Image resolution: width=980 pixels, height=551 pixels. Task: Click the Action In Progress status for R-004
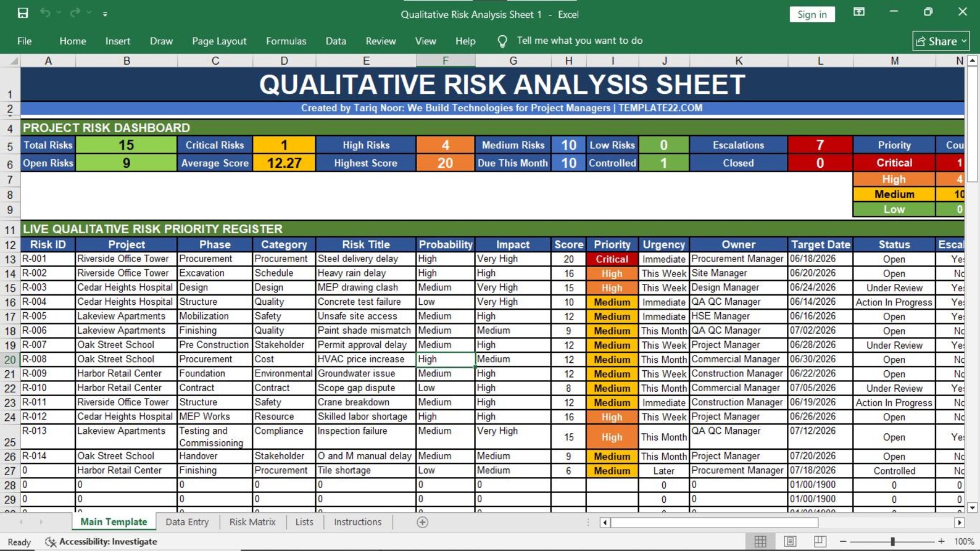click(894, 302)
